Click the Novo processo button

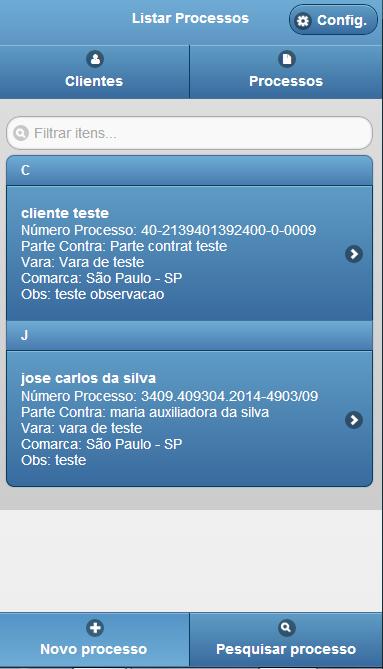pyautogui.click(x=94, y=640)
